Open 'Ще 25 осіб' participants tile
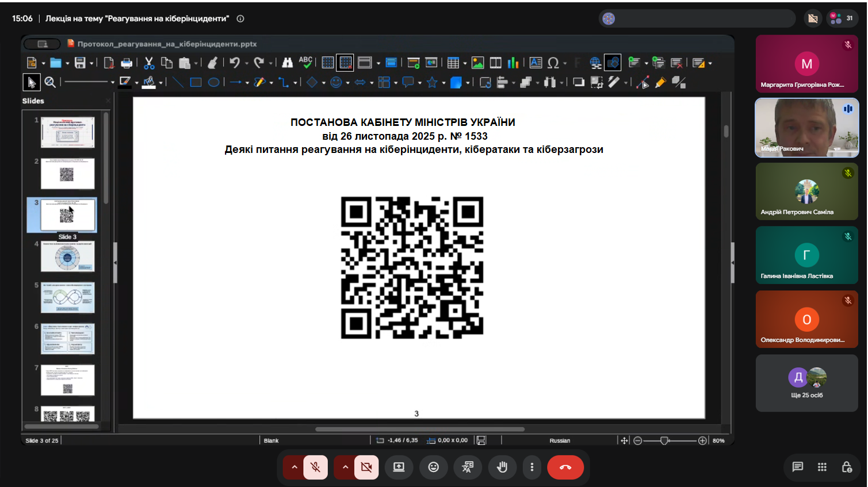The height and width of the screenshot is (487, 868). click(x=806, y=383)
